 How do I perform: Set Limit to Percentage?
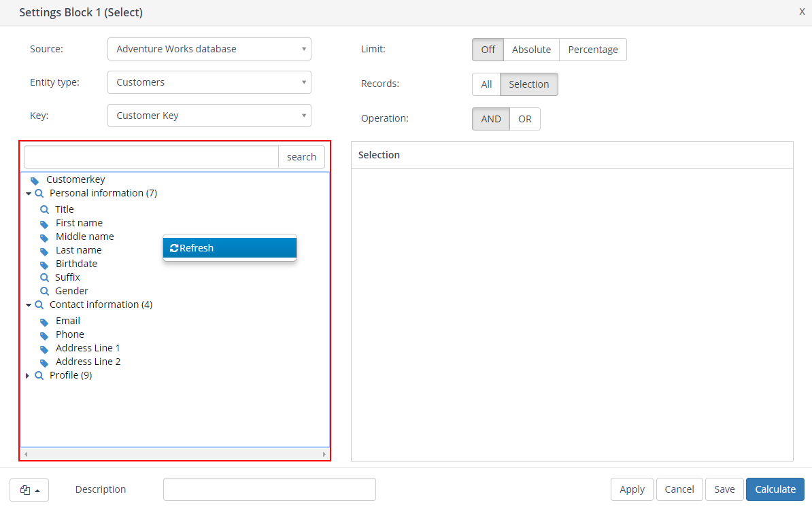point(593,50)
